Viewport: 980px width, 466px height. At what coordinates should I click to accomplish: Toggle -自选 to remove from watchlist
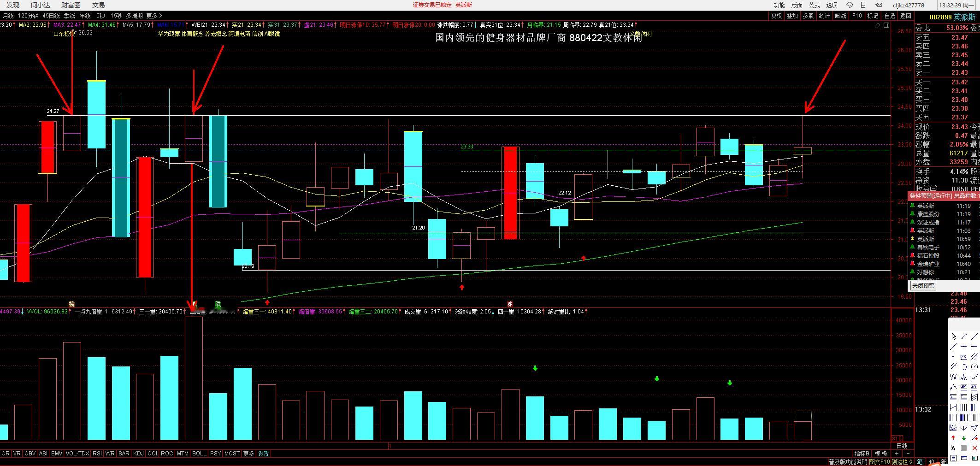(888, 16)
